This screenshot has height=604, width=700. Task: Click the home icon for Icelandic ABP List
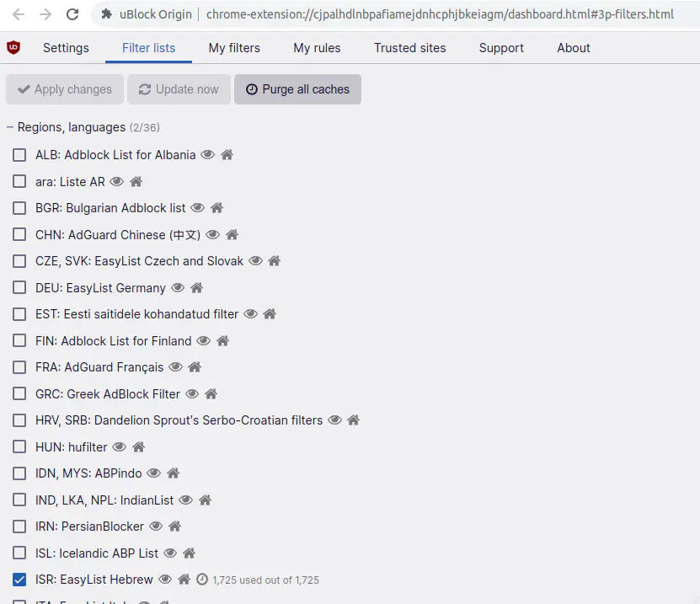190,553
